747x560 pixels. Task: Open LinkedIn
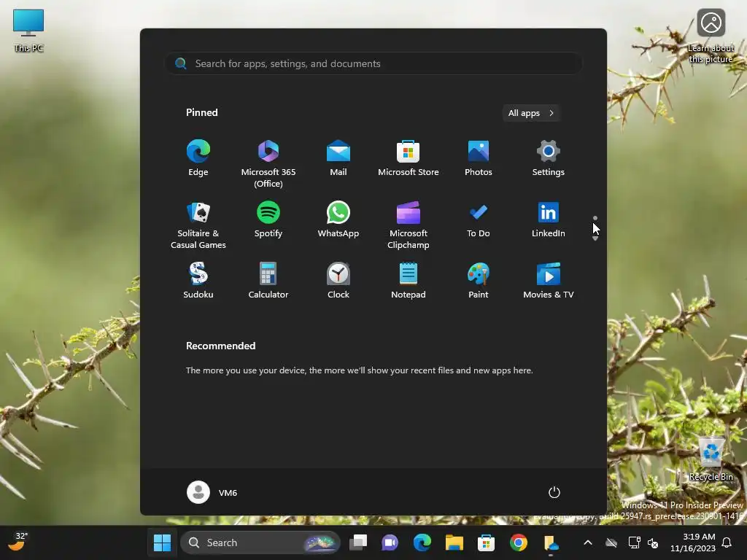coord(549,219)
